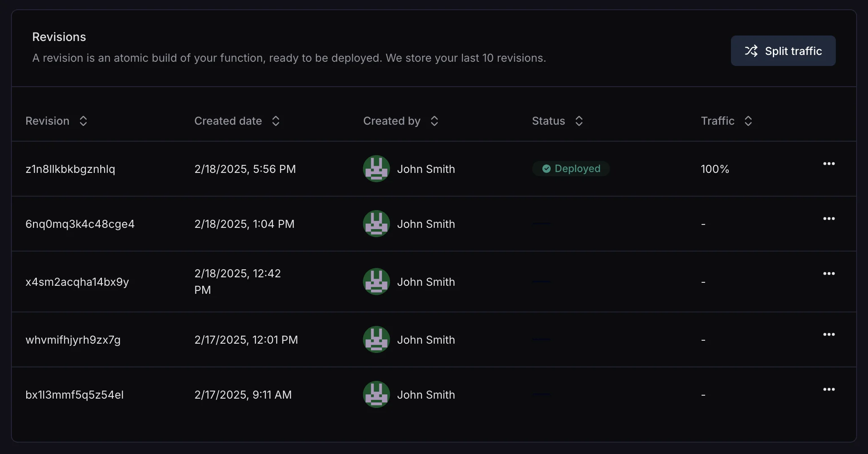The width and height of the screenshot is (868, 454).
Task: Click the Split traffic button
Action: 783,51
